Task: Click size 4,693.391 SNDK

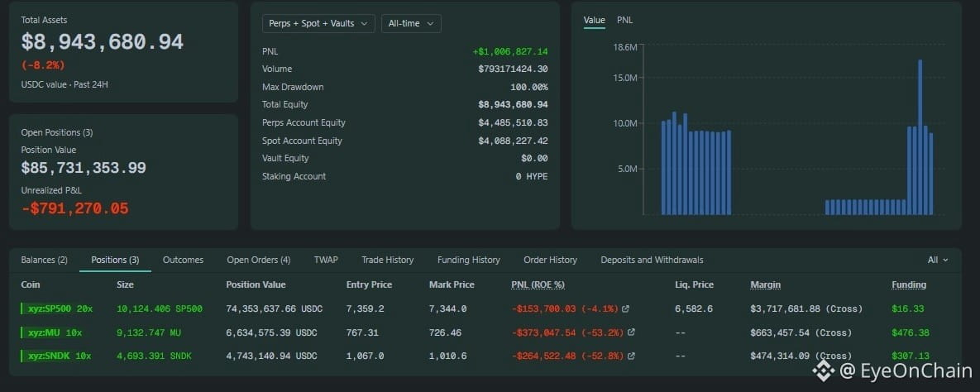Action: pyautogui.click(x=154, y=356)
